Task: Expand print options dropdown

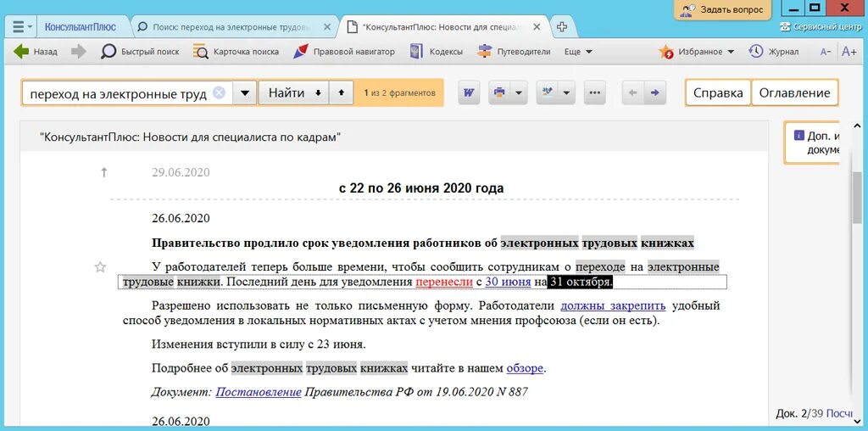Action: [519, 92]
